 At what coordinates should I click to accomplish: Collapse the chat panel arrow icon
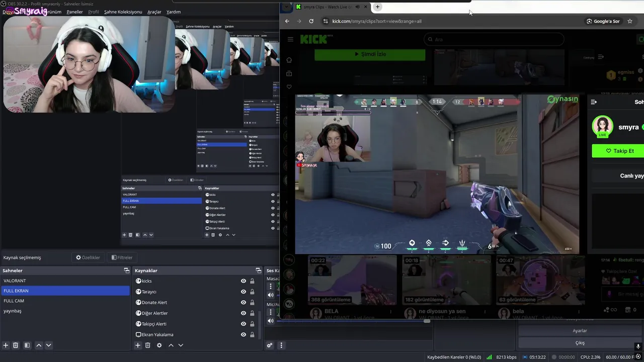[594, 102]
